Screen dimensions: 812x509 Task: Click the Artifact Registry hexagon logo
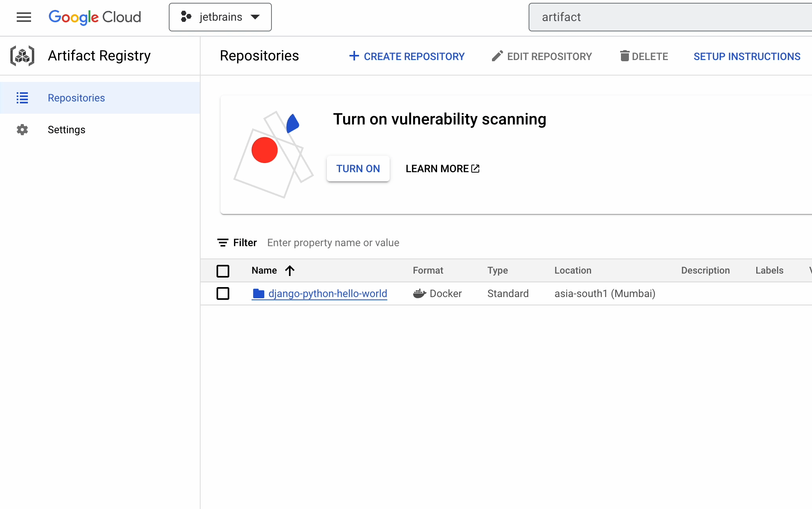tap(22, 56)
